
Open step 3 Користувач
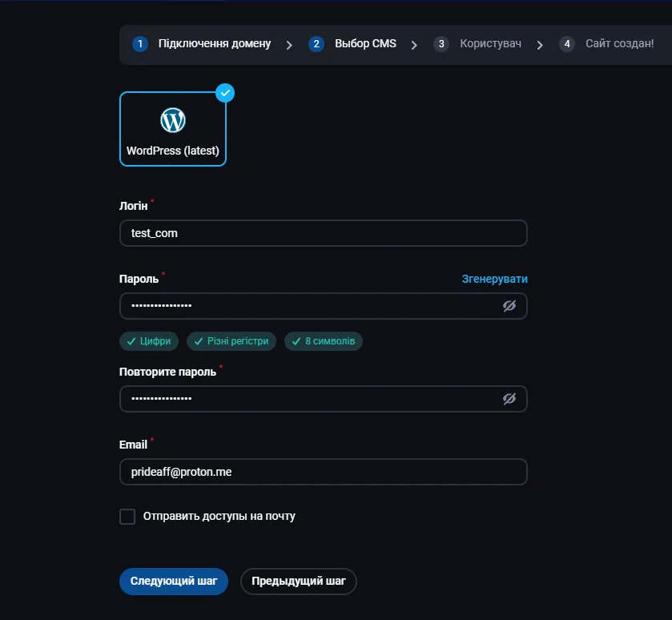click(x=477, y=44)
